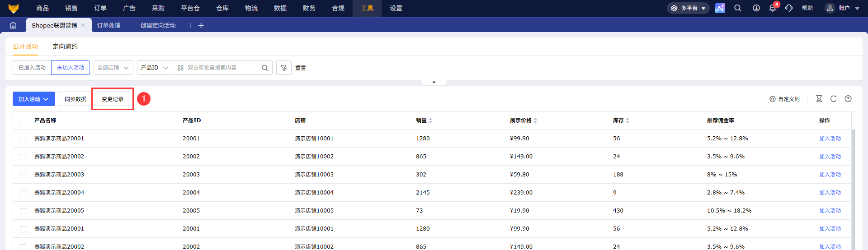Open the 订单 menu
868x250 pixels.
(x=100, y=8)
